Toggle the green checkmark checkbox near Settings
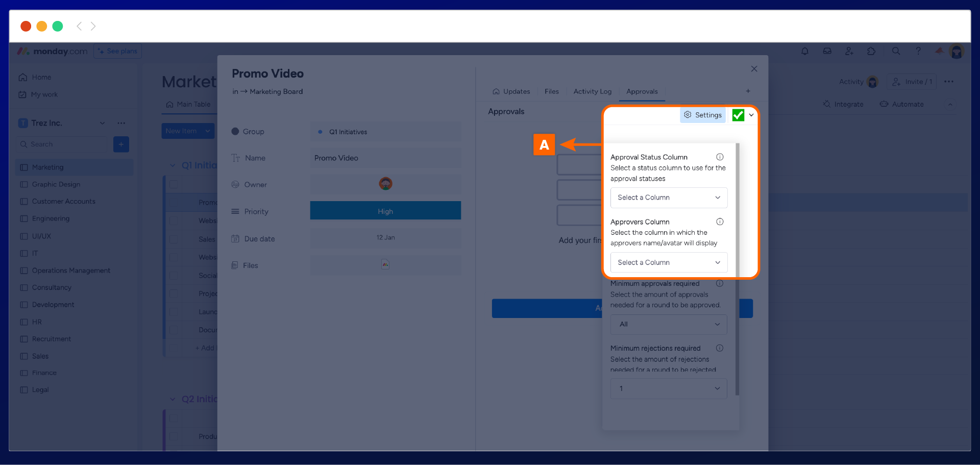This screenshot has width=980, height=465. coord(738,115)
